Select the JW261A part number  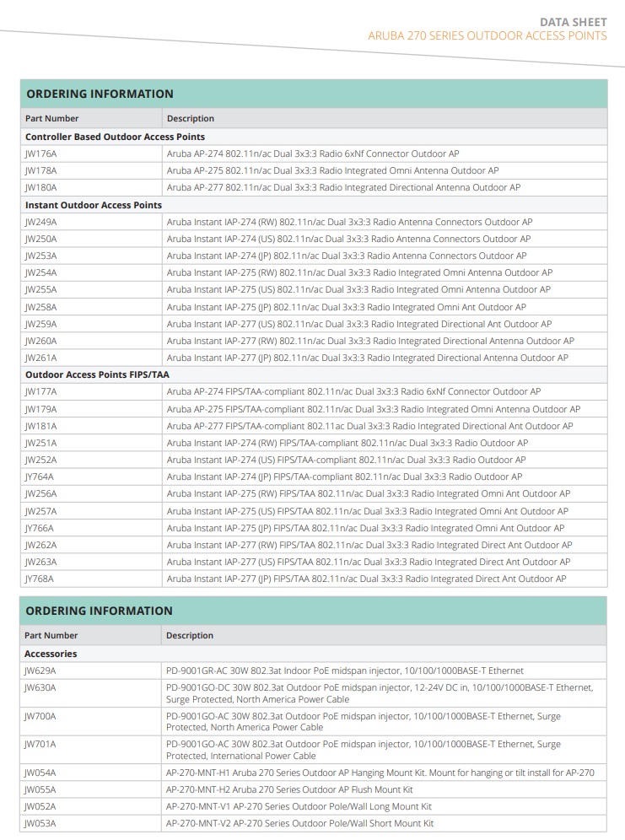pos(41,358)
